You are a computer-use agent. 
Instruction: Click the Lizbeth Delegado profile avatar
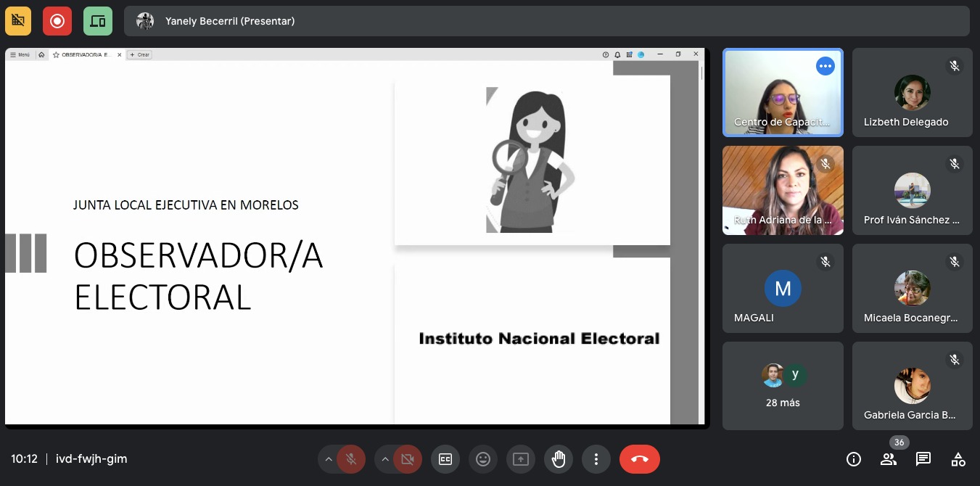[913, 93]
